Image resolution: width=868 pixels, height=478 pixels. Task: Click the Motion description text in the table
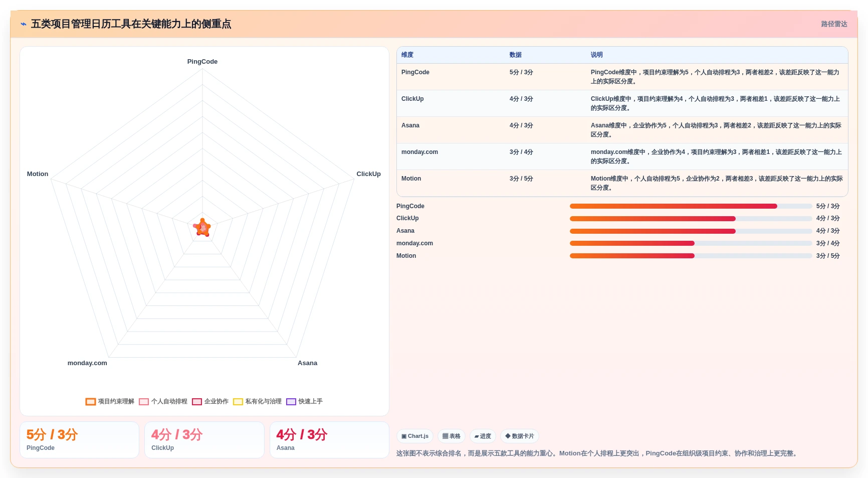[717, 183]
